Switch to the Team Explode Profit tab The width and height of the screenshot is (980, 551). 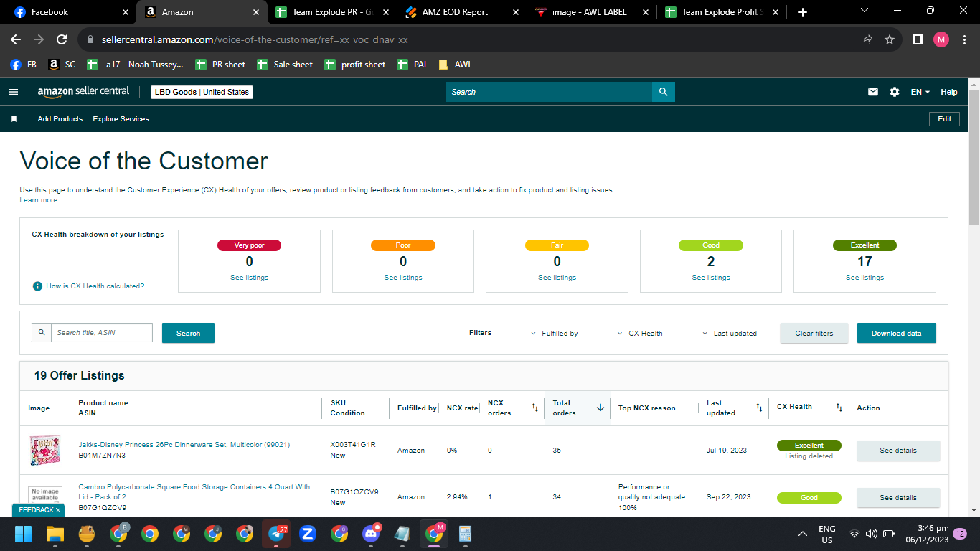click(721, 12)
